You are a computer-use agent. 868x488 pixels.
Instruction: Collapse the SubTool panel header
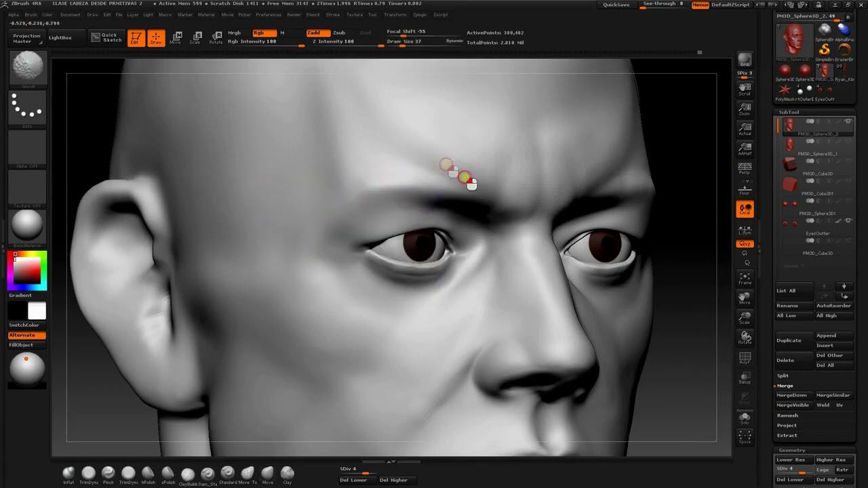click(789, 112)
